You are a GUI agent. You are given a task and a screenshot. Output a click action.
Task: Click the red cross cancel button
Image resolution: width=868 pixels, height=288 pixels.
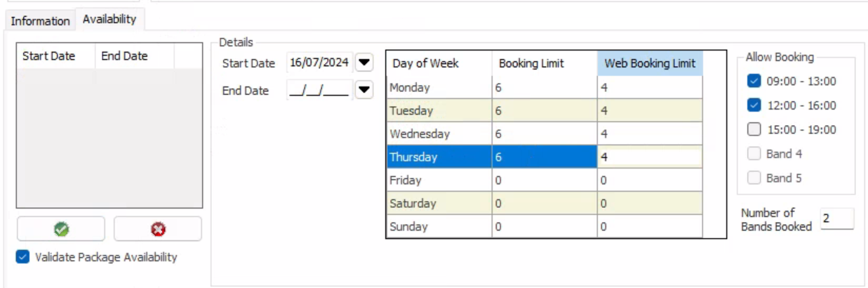click(158, 229)
